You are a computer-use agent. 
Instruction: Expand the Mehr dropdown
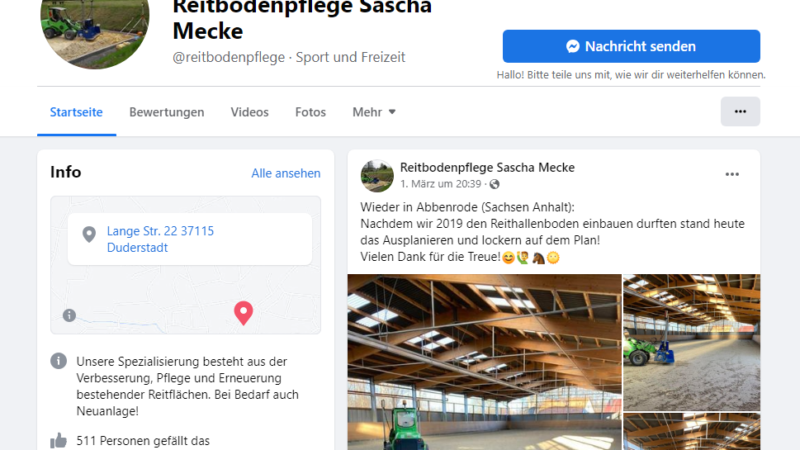click(374, 112)
